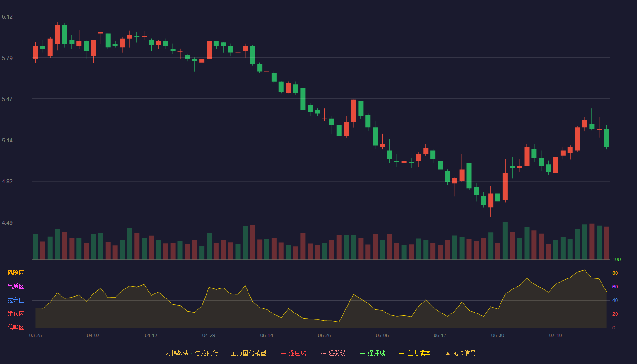Toggle the 龙吟信号 legend label

tap(464, 353)
